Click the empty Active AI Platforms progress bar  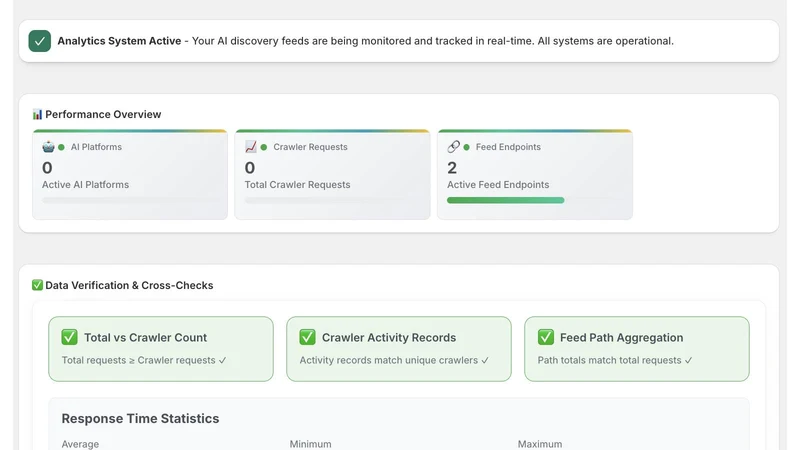coord(130,201)
